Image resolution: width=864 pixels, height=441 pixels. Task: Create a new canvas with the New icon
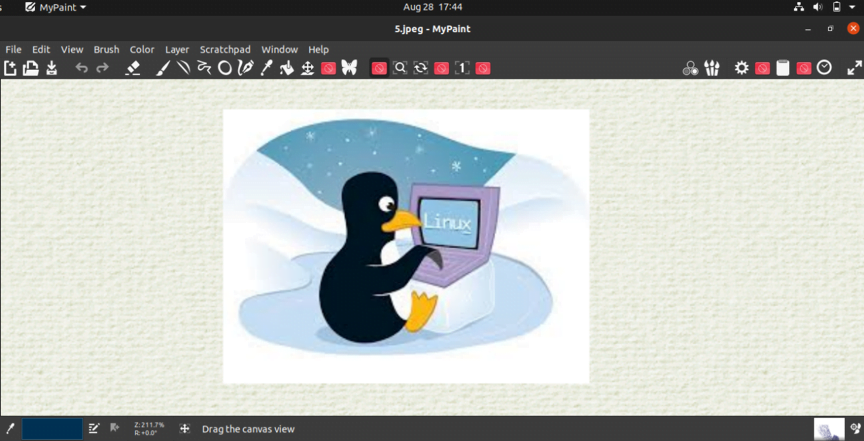coord(10,68)
